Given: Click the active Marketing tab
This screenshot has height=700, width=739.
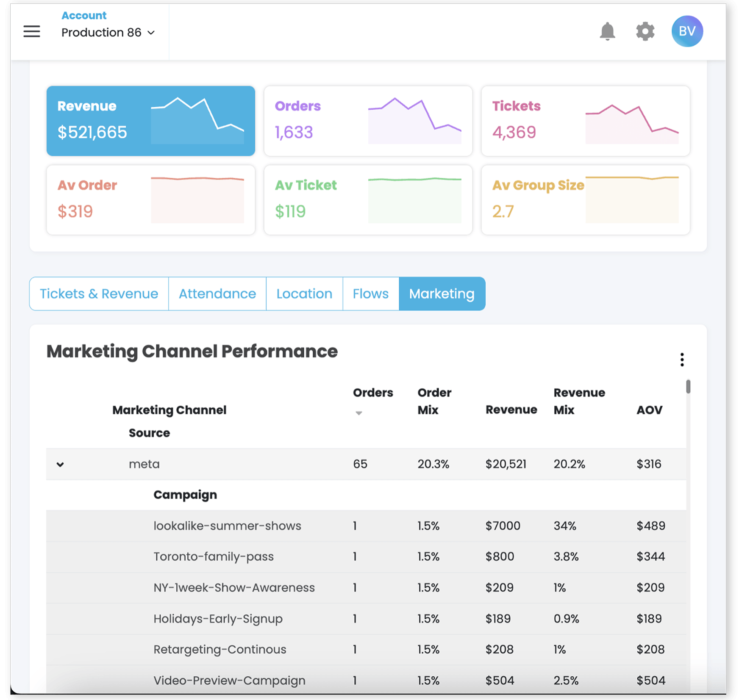Looking at the screenshot, I should [442, 293].
